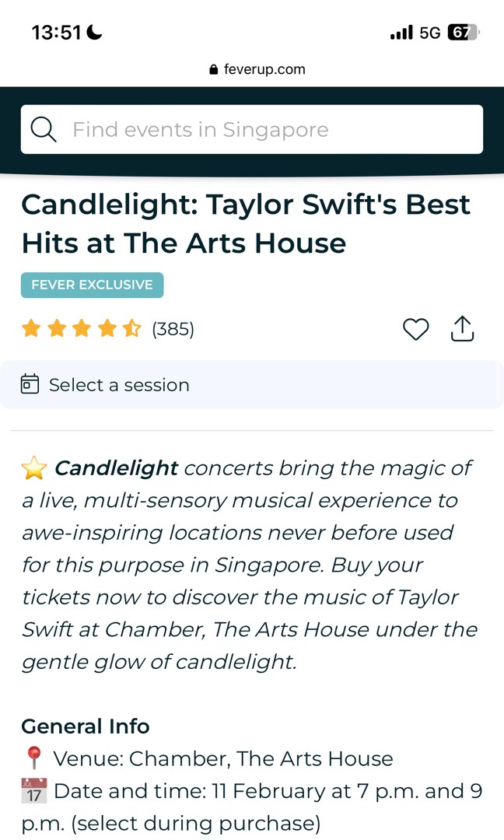This screenshot has height=840, width=504.
Task: Click the bold Candlelight text in description
Action: pos(117,468)
